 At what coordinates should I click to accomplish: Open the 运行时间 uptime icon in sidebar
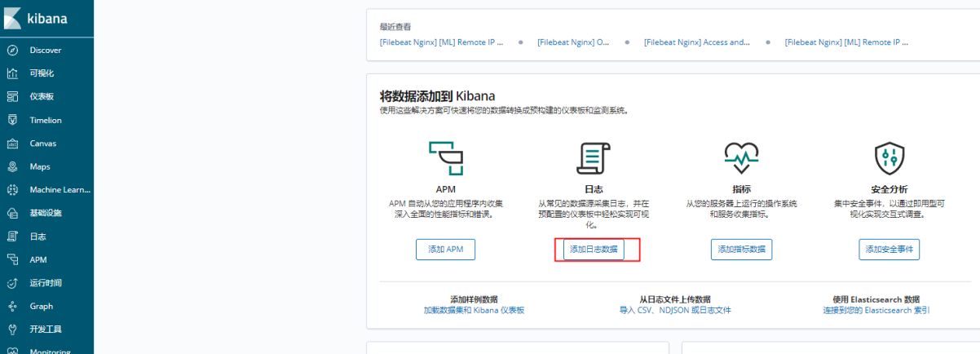(12, 283)
